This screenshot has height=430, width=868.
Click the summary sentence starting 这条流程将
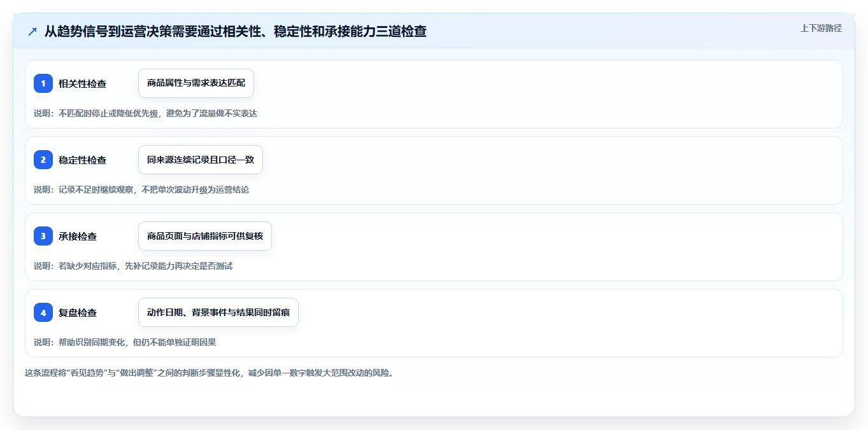pos(209,373)
